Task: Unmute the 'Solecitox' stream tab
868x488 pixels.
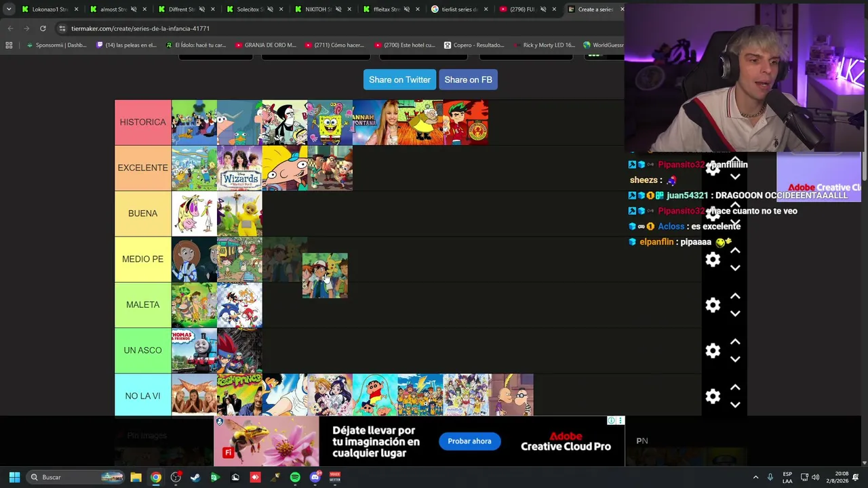Action: click(x=270, y=9)
